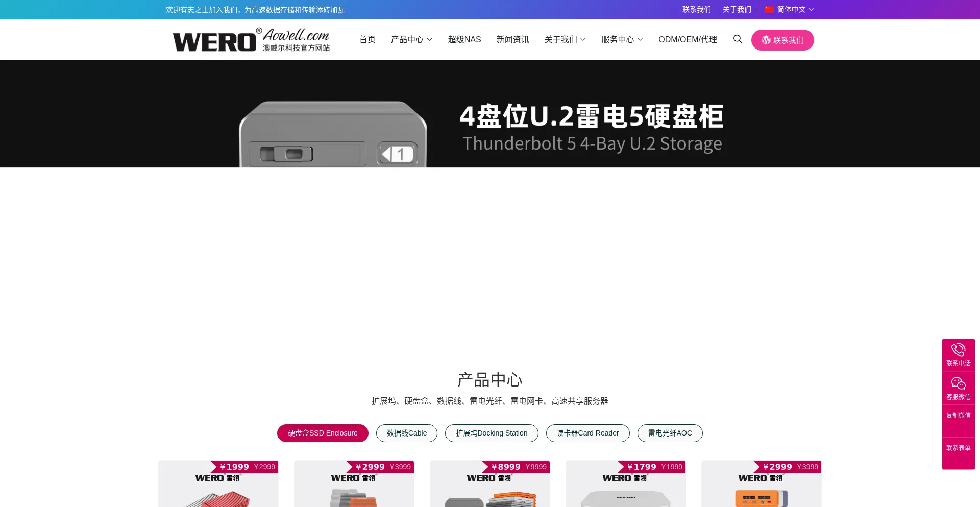Expand the 产品中心 menu
The image size is (980, 507).
coord(411,39)
